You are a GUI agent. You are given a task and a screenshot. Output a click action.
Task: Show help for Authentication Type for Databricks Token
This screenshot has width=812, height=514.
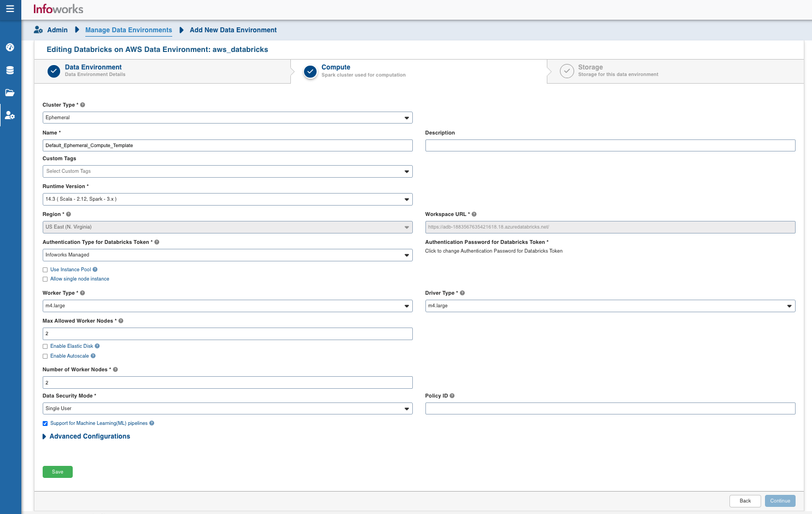coord(157,242)
